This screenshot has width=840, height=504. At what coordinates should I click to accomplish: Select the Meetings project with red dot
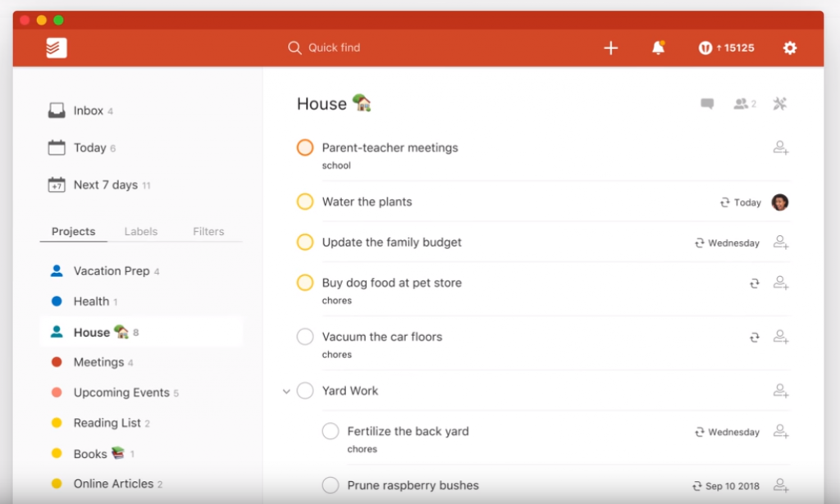coord(98,362)
